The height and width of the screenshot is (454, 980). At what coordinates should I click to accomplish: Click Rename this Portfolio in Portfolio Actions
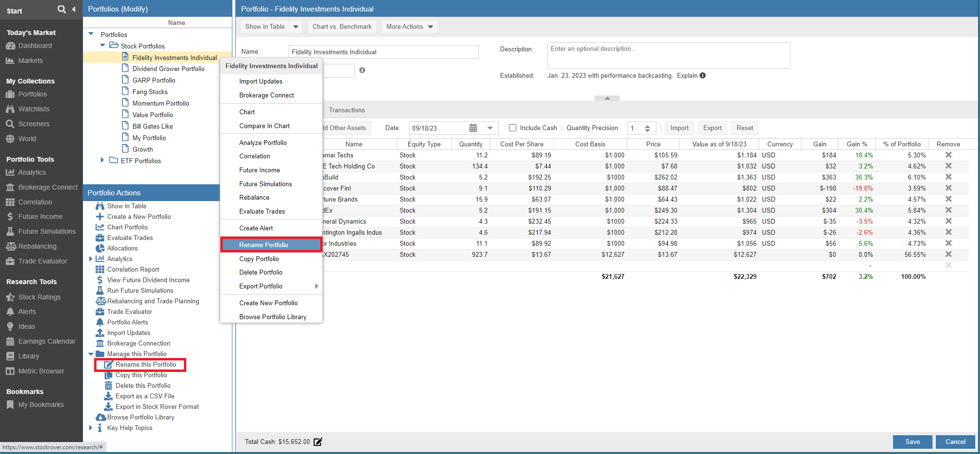tap(145, 364)
